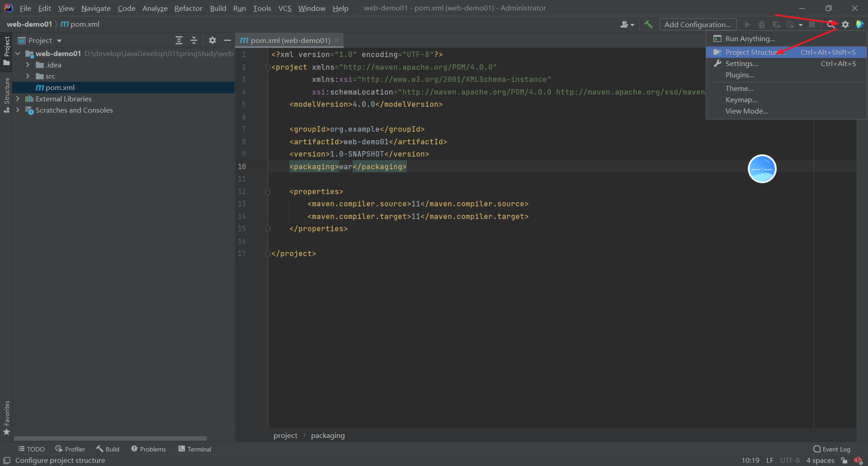Expand the .idea folder
The height and width of the screenshot is (466, 868).
pos(28,65)
